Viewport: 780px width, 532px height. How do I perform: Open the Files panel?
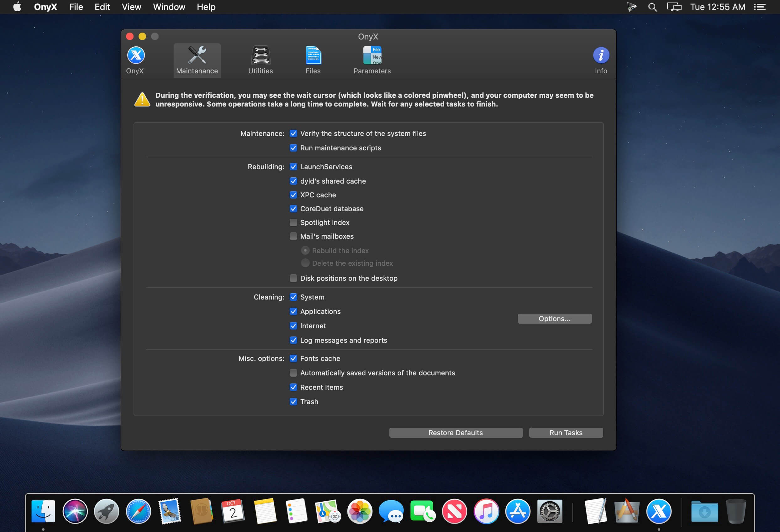[312, 59]
